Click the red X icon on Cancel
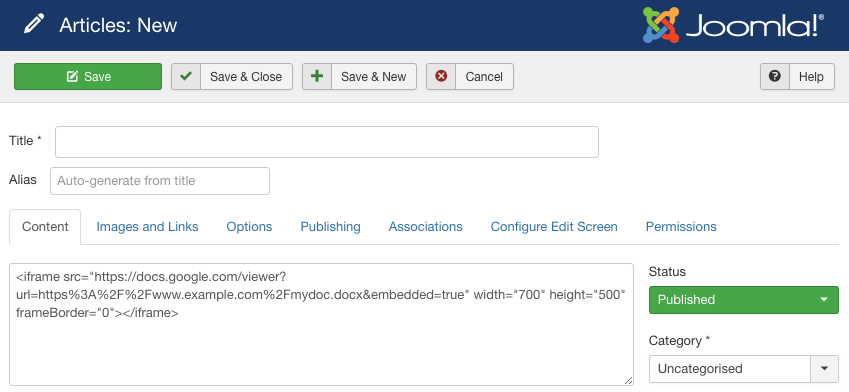The height and width of the screenshot is (392, 849). [441, 76]
